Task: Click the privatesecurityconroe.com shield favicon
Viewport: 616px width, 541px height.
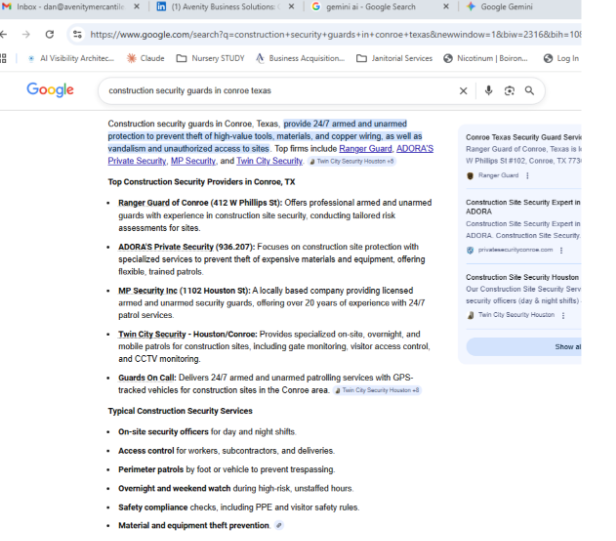Action: pyautogui.click(x=470, y=250)
